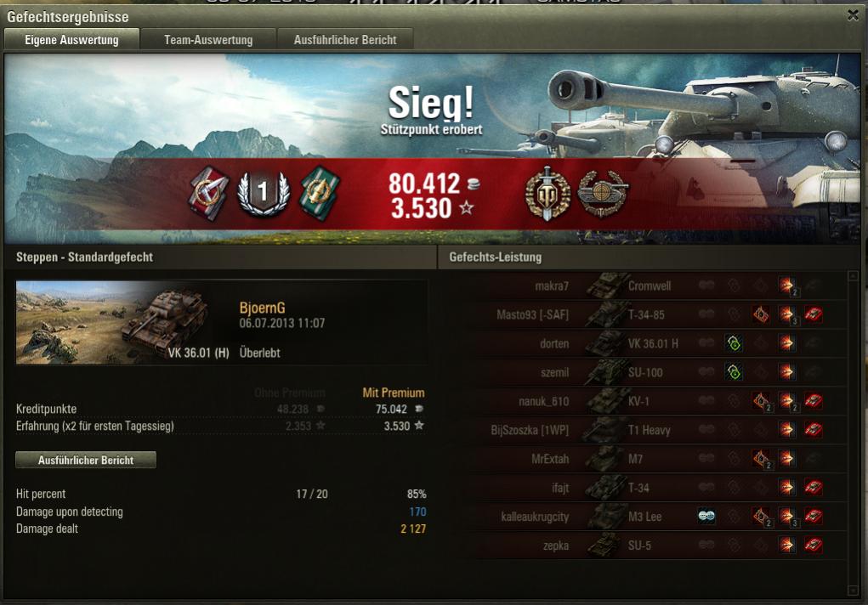Click the first-class mastery badge with laurels
868x605 pixels.
(x=263, y=193)
